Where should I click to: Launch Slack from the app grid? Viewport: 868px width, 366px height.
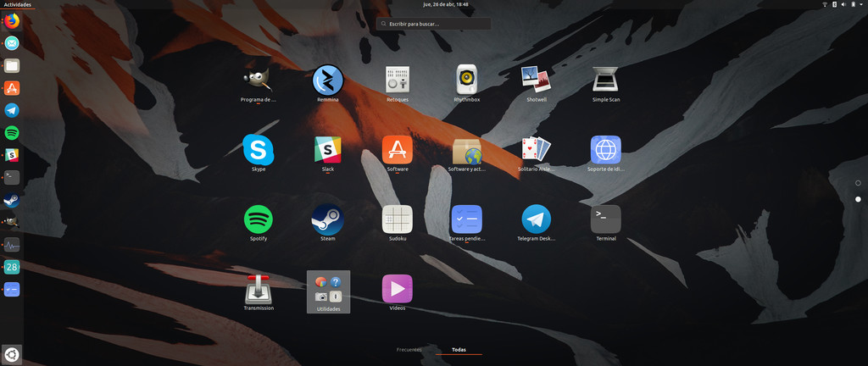pyautogui.click(x=328, y=150)
